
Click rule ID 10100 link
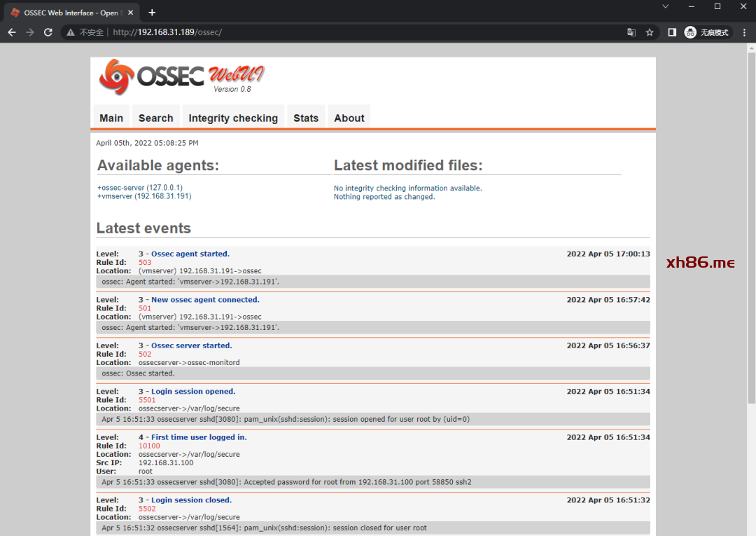pyautogui.click(x=149, y=446)
